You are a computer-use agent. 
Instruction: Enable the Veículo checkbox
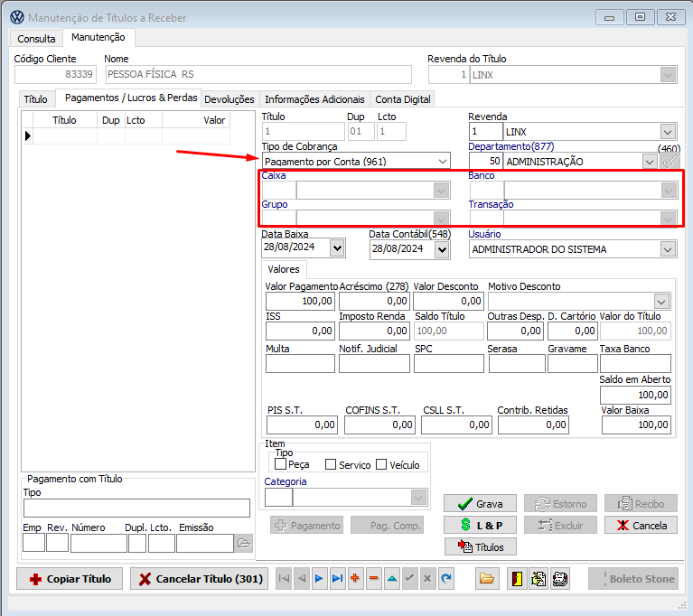coord(381,464)
